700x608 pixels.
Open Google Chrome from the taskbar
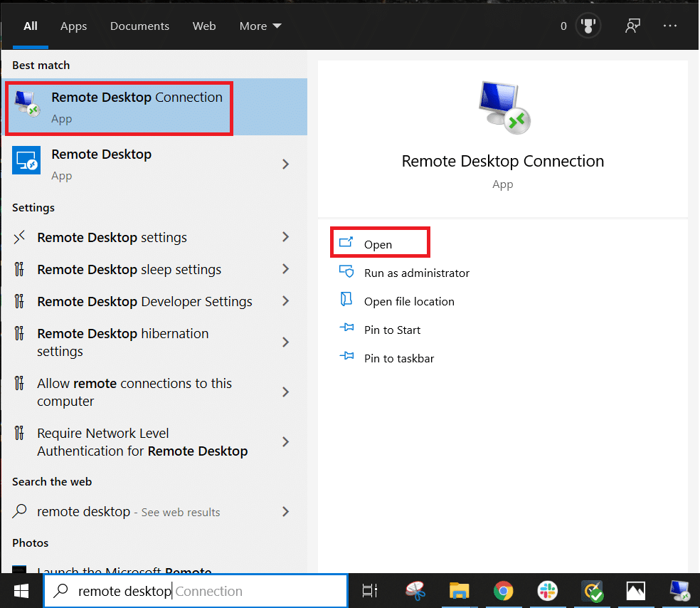point(504,591)
